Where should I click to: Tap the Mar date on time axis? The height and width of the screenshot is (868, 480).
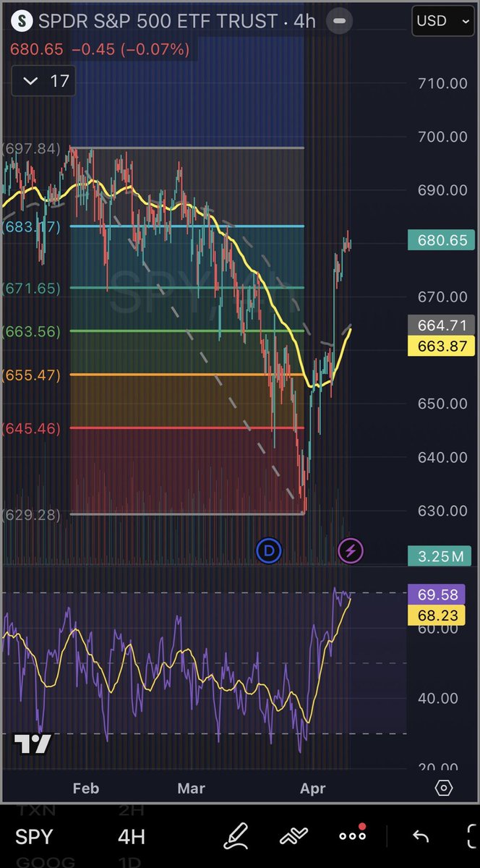click(x=191, y=788)
